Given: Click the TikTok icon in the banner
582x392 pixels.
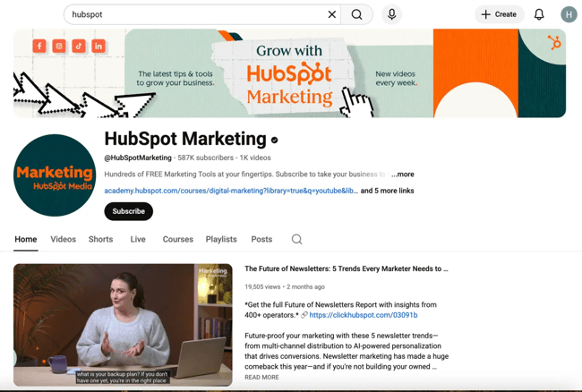Looking at the screenshot, I should point(79,46).
